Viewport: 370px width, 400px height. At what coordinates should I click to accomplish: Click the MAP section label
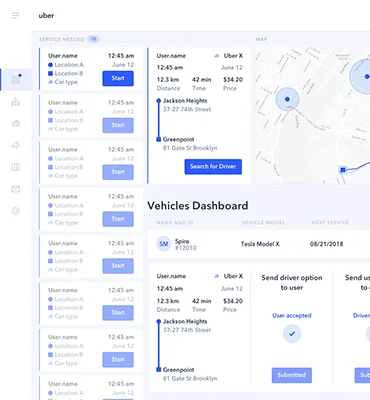pyautogui.click(x=261, y=39)
